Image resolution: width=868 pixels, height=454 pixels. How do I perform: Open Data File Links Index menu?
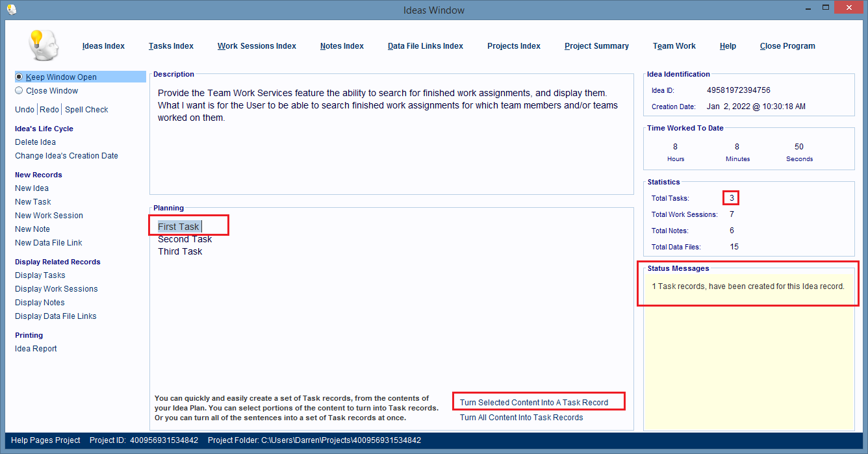pyautogui.click(x=426, y=46)
